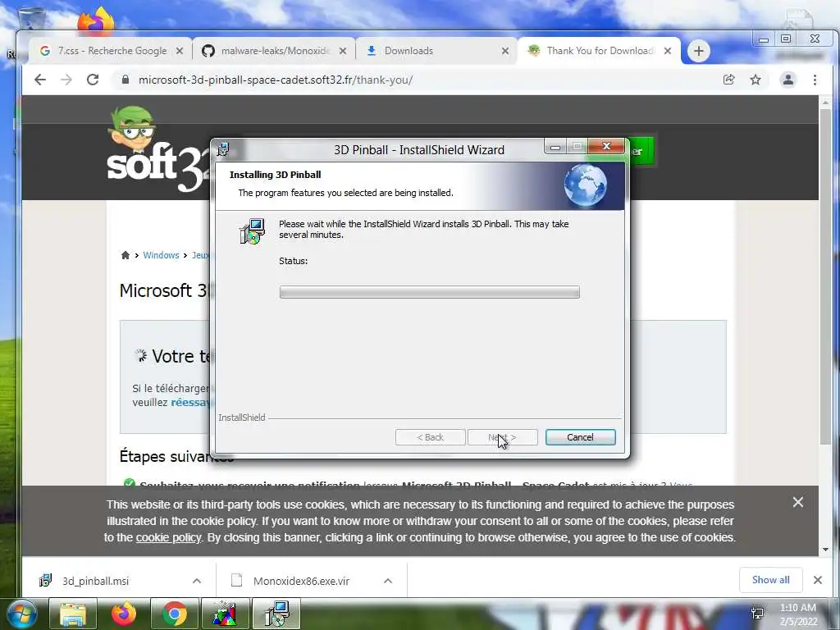The width and height of the screenshot is (840, 630).
Task: Open the Windows Start menu
Action: tap(21, 614)
